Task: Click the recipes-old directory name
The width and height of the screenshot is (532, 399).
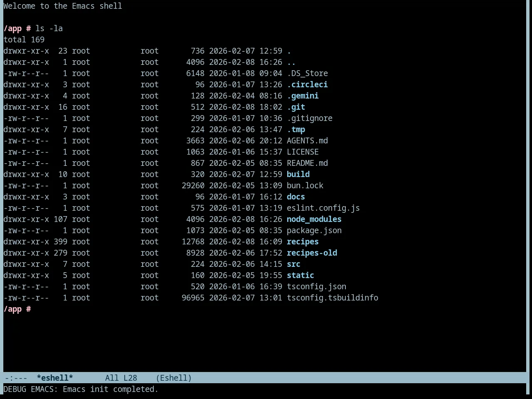Action: point(312,253)
